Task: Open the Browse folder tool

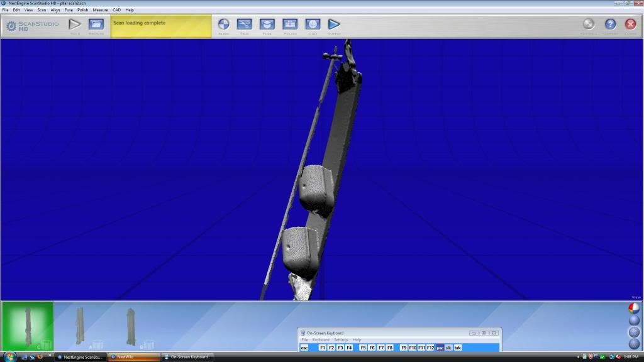Action: coord(96,25)
